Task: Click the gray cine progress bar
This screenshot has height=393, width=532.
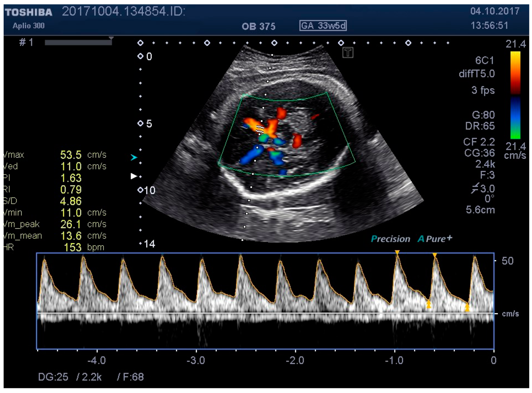Action: click(78, 43)
